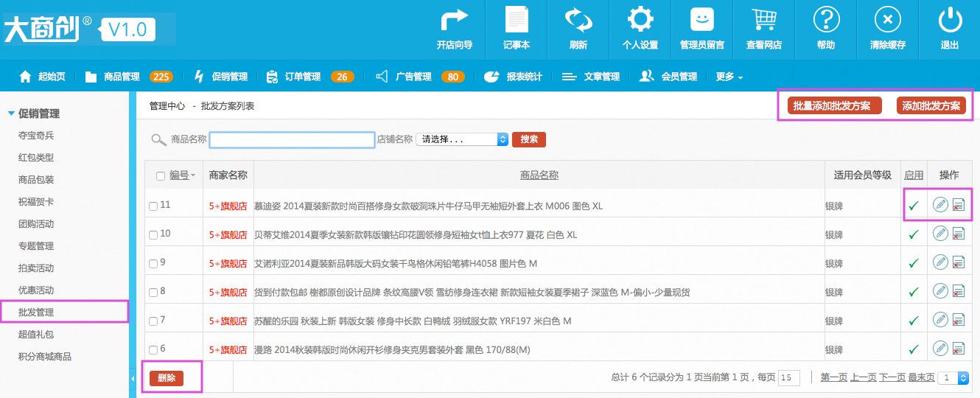Check the checkbox for row 10
The height and width of the screenshot is (398, 980).
click(x=153, y=235)
